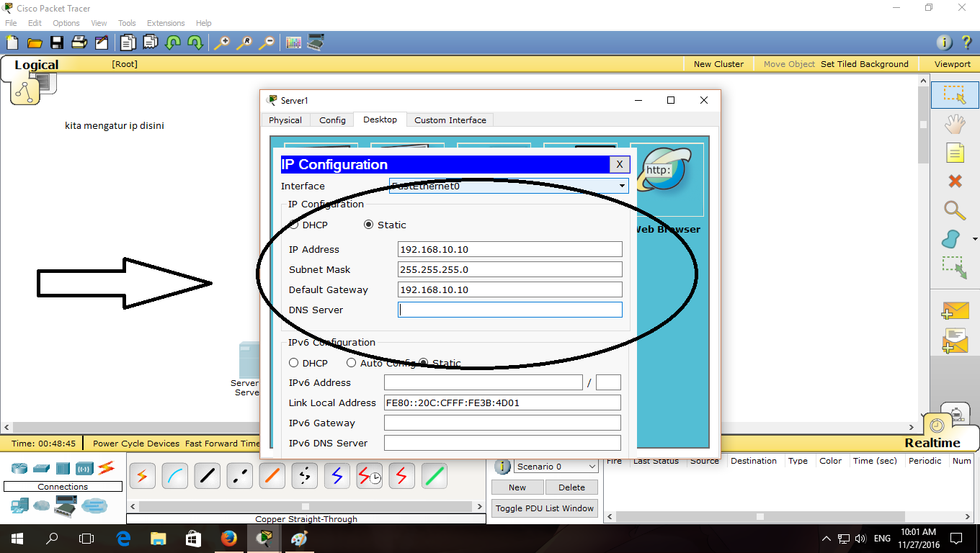Viewport: 980px width, 553px height.
Task: Switch to the Physical tab
Action: click(285, 120)
